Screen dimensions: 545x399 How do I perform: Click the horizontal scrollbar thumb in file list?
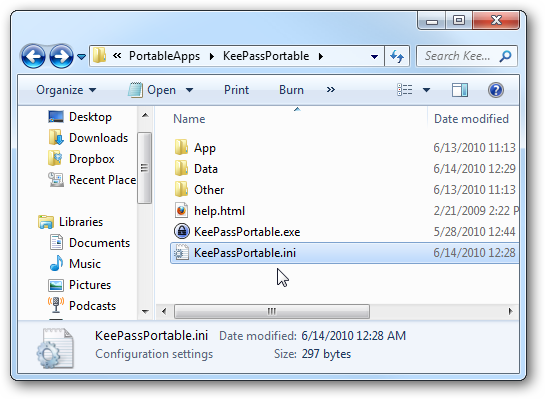272,311
